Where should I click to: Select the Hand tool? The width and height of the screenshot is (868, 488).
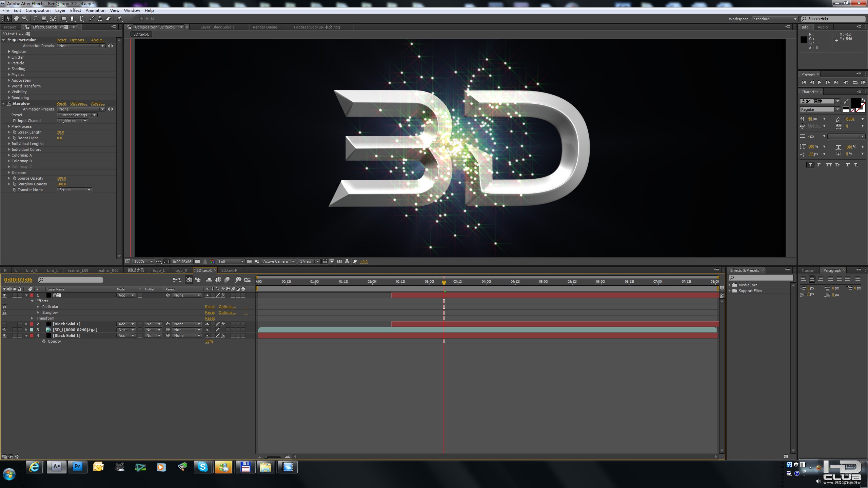(x=16, y=19)
